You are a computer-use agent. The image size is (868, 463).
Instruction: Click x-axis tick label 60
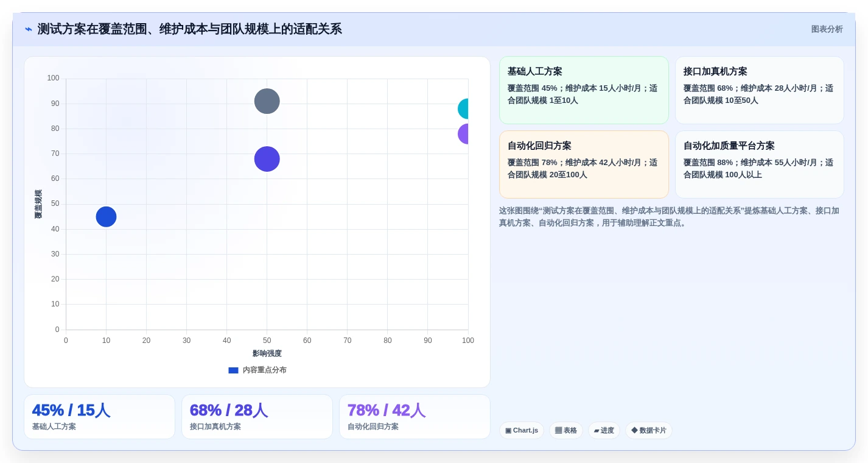point(307,341)
